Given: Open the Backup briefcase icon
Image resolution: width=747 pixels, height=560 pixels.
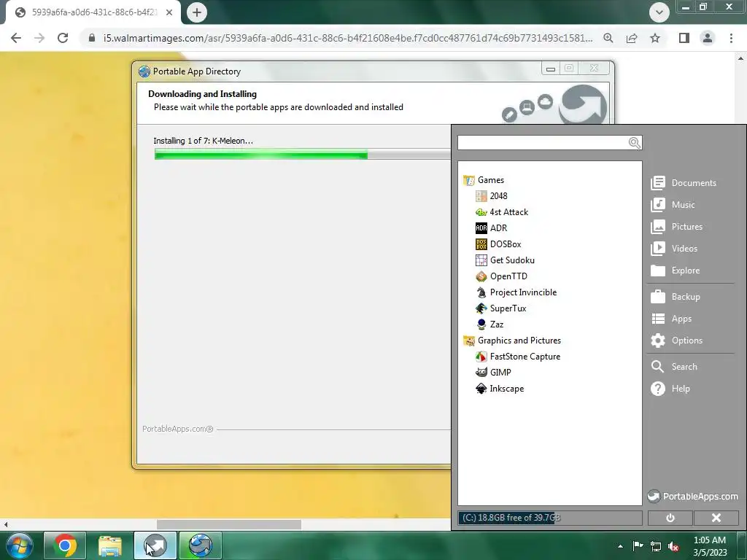Looking at the screenshot, I should (x=658, y=297).
